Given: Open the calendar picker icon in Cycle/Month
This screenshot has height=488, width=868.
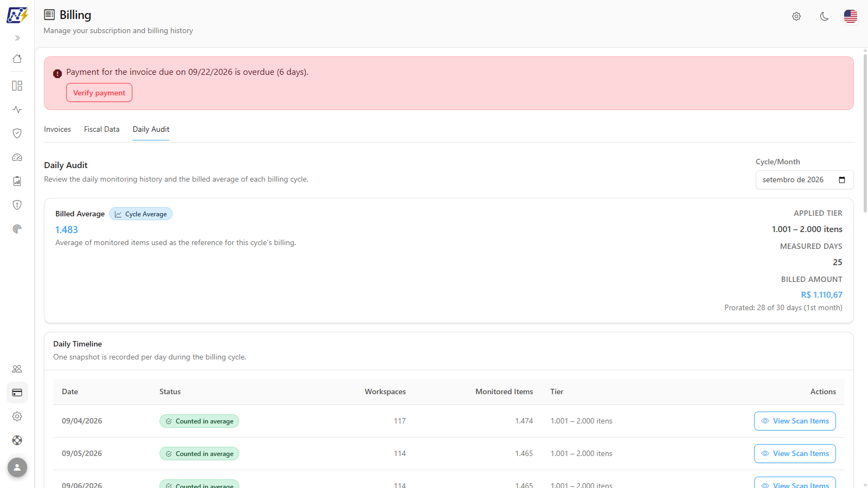Looking at the screenshot, I should [842, 180].
